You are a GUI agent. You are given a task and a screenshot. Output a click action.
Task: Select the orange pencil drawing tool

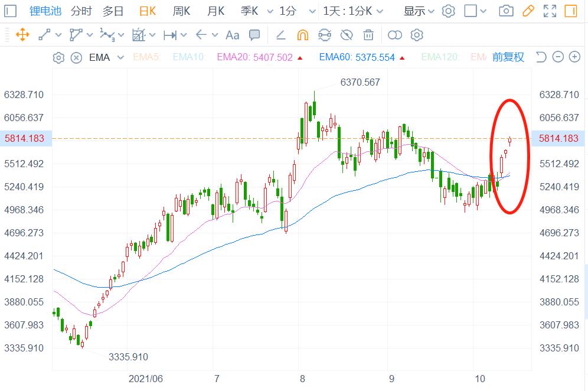click(528, 11)
